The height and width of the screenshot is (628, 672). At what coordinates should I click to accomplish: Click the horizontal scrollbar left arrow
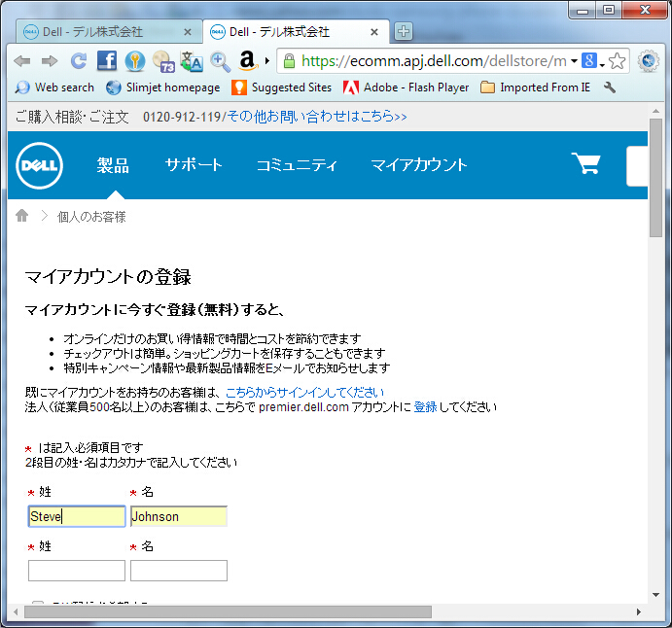(x=16, y=612)
